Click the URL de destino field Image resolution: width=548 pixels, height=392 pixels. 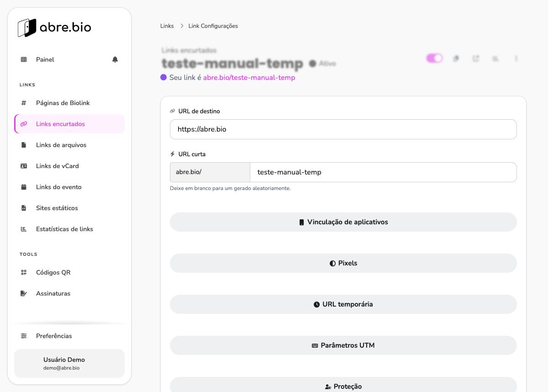[343, 129]
